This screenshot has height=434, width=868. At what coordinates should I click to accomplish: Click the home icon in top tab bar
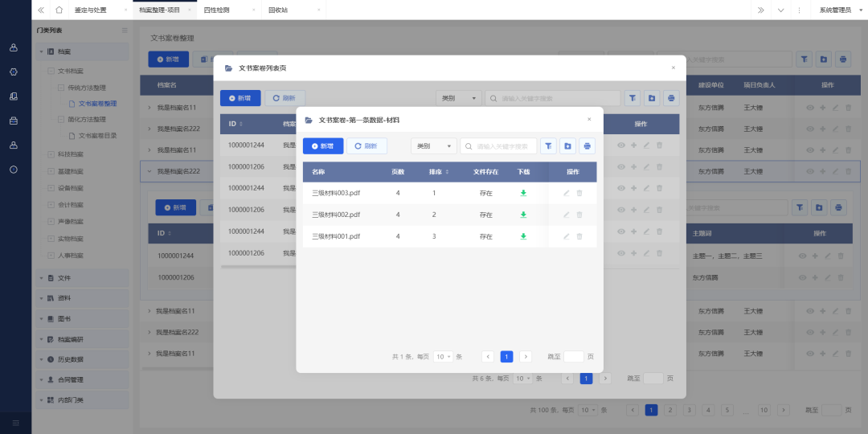(59, 10)
